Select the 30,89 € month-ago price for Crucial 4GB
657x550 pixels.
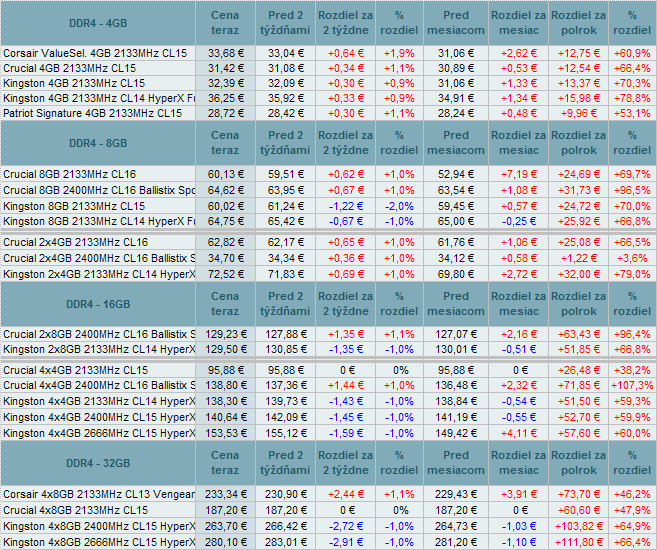click(x=456, y=68)
